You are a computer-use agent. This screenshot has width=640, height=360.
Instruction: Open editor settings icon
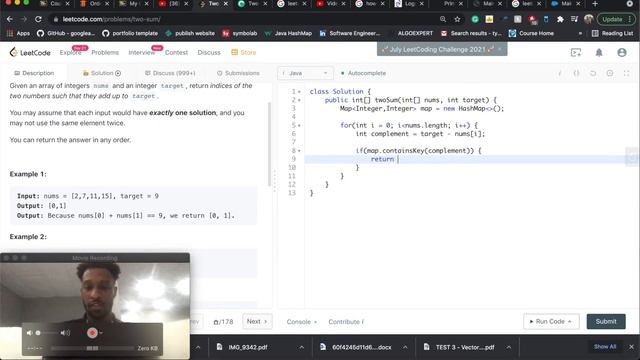tap(610, 73)
